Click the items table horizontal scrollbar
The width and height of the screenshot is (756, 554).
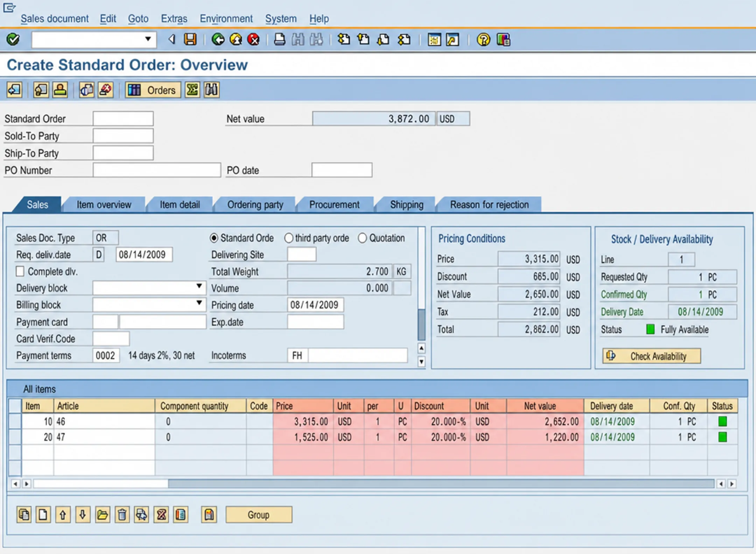coord(441,484)
